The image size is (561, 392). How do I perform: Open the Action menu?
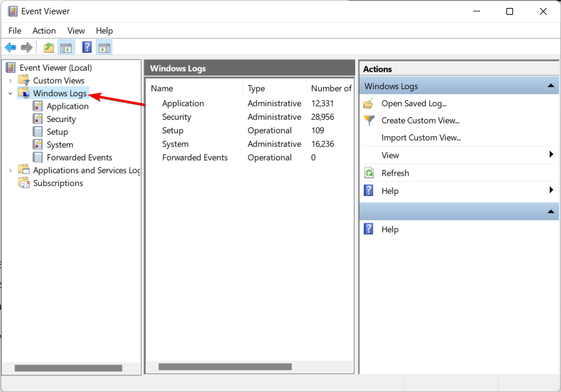(44, 31)
